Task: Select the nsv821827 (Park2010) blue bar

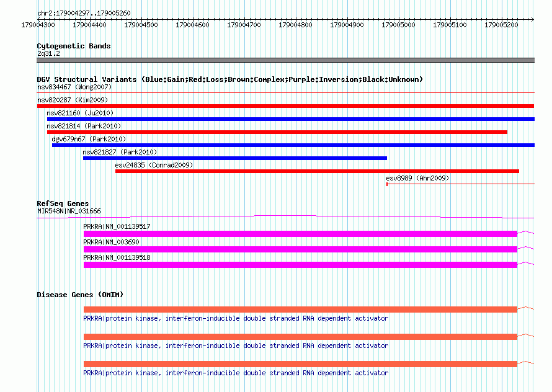Action: (235, 158)
